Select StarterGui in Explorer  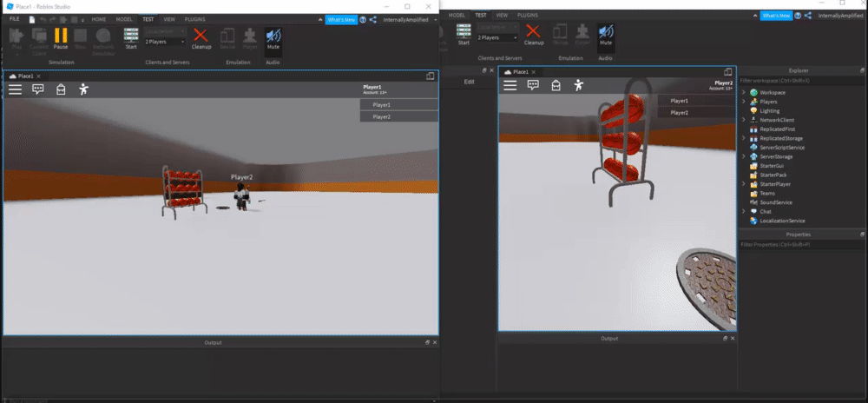click(772, 166)
